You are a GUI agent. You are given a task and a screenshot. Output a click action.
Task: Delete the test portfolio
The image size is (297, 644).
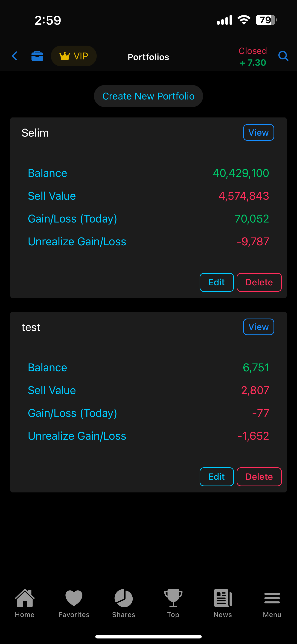coord(259,477)
